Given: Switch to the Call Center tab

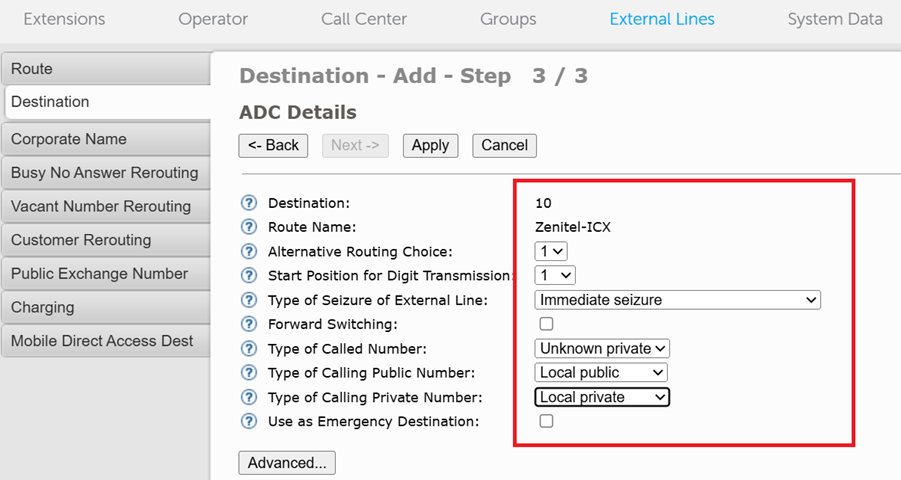Looking at the screenshot, I should (364, 19).
